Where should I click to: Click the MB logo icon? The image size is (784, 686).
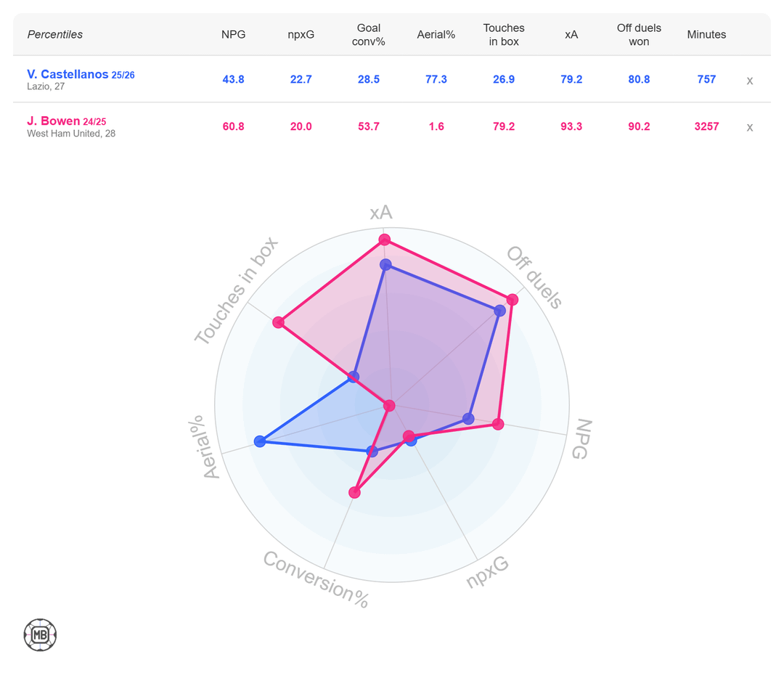click(x=40, y=635)
